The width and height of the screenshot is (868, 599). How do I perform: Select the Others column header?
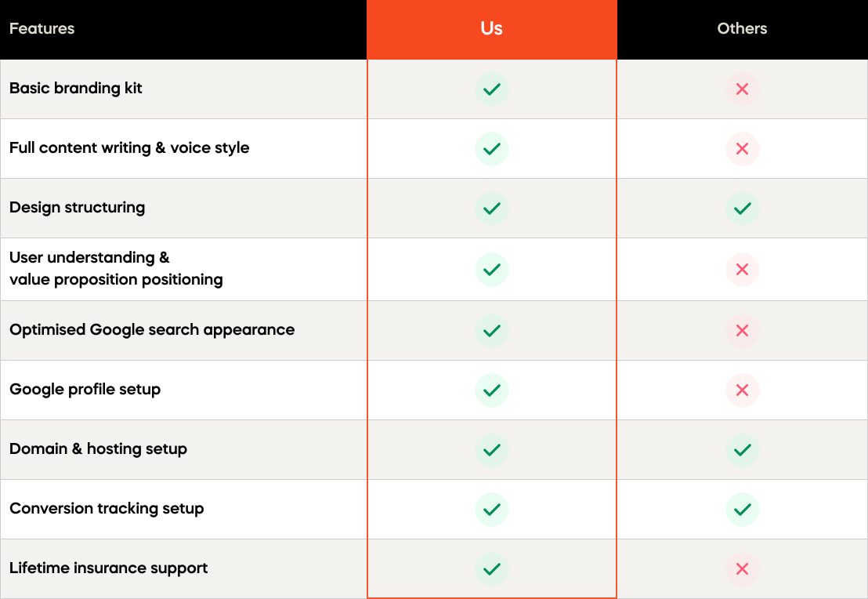(x=742, y=29)
